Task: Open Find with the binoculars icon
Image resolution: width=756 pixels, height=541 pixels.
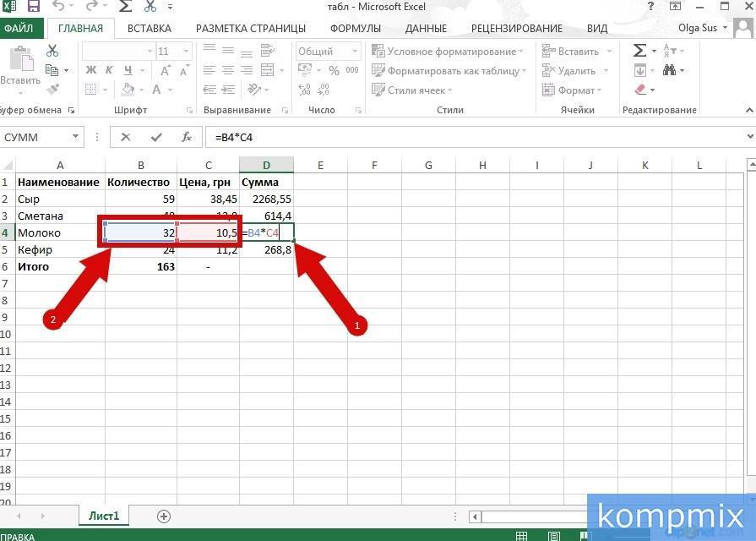Action: [671, 70]
